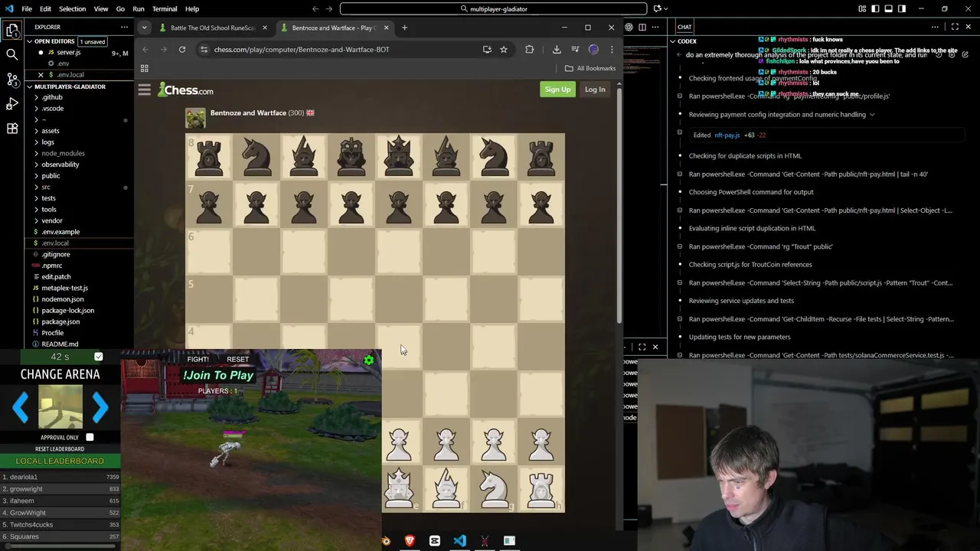Click the RESET button in game overlay

tap(237, 359)
